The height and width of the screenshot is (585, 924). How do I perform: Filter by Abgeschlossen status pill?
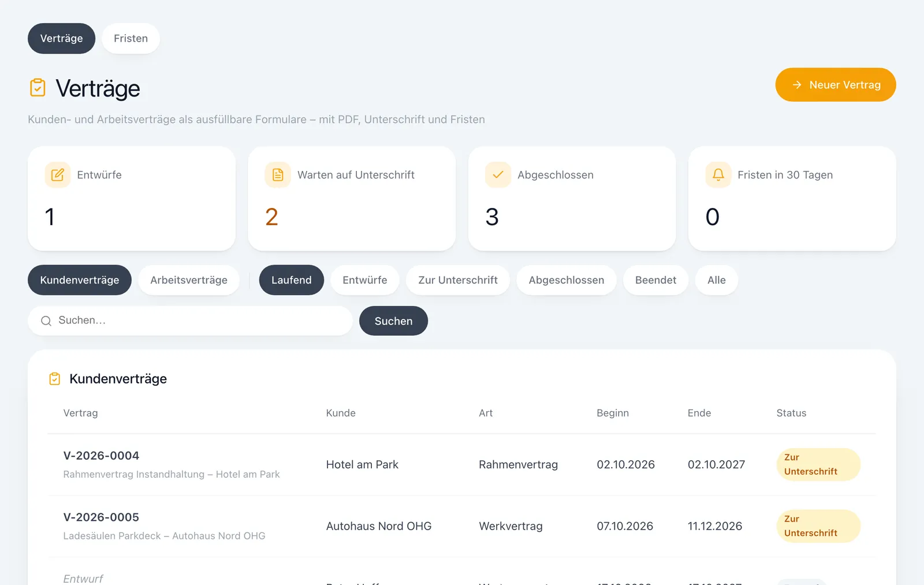click(567, 280)
